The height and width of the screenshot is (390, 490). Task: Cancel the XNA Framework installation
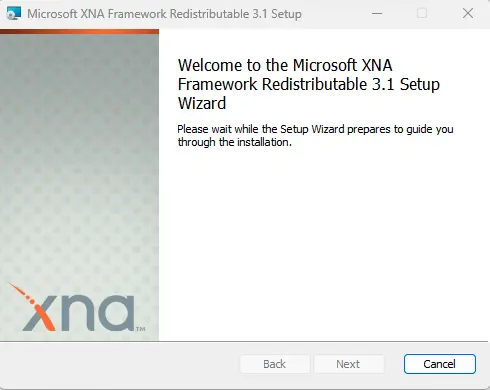[440, 364]
